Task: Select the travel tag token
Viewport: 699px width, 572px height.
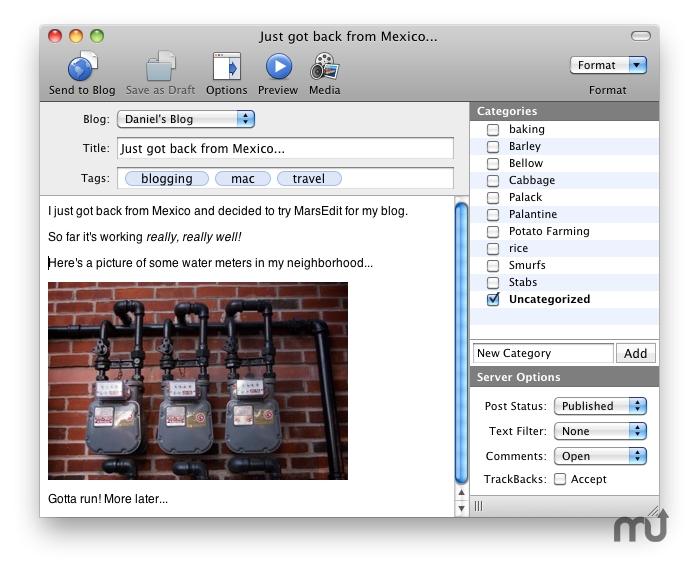Action: [309, 179]
